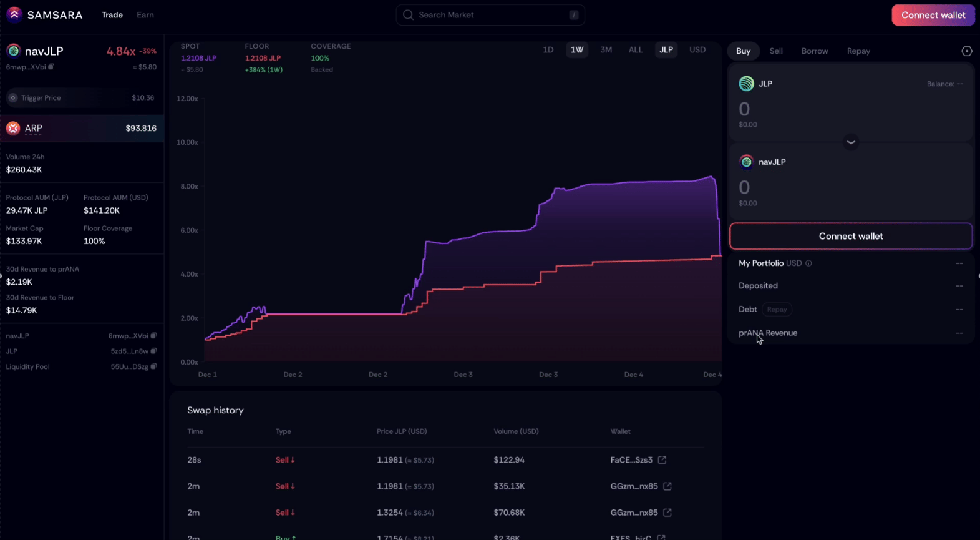Switch chart denomination to USD
980x540 pixels.
click(697, 50)
